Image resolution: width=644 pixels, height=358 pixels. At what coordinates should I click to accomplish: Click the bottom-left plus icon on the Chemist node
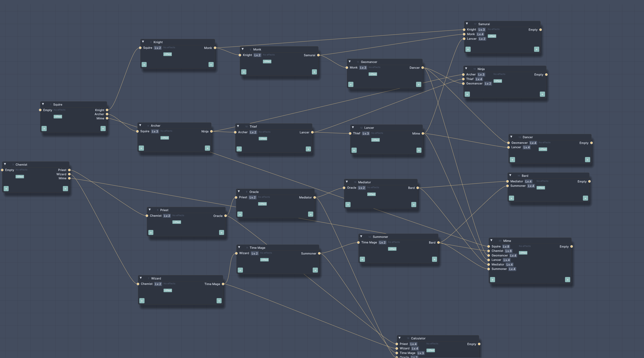[x=6, y=189]
